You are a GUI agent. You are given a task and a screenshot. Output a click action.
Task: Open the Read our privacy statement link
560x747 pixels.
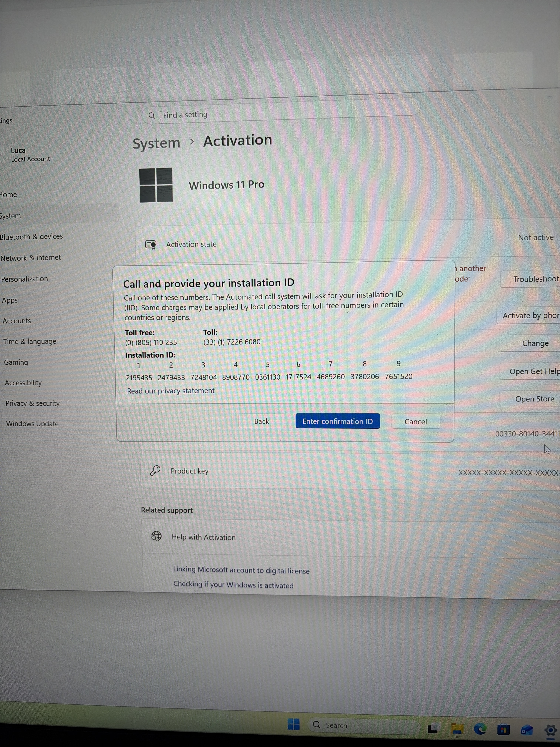coord(171,391)
